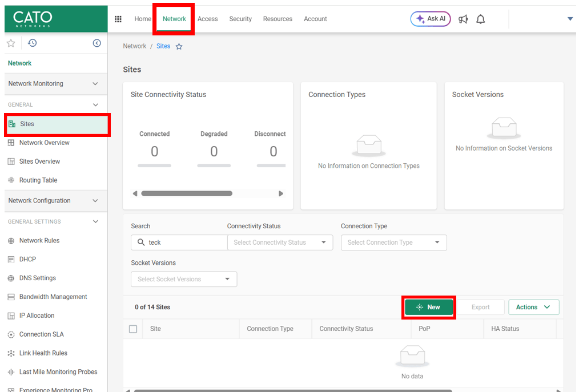583x392 pixels.
Task: Switch to the Security tab
Action: tap(240, 19)
